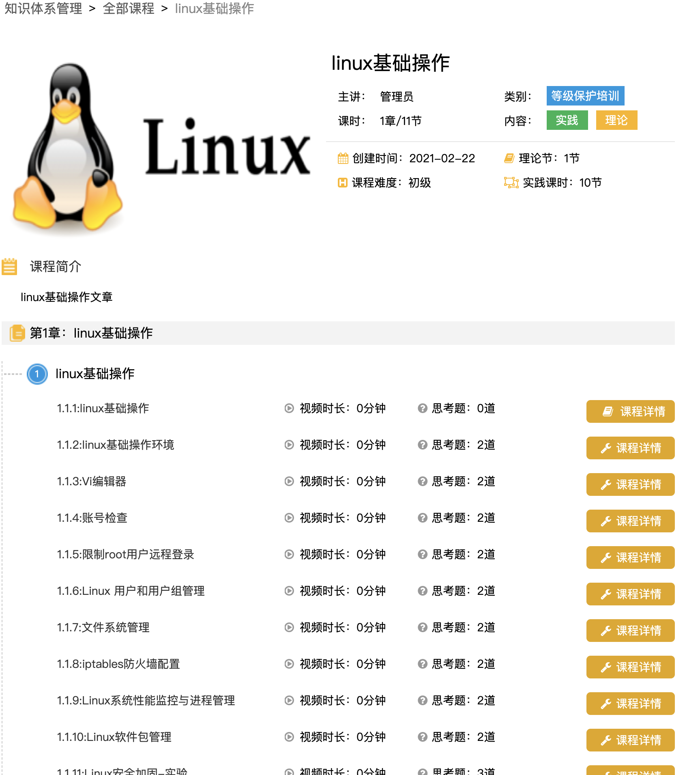This screenshot has width=700, height=775.
Task: Click the blue number 1 circle icon
Action: [x=37, y=374]
